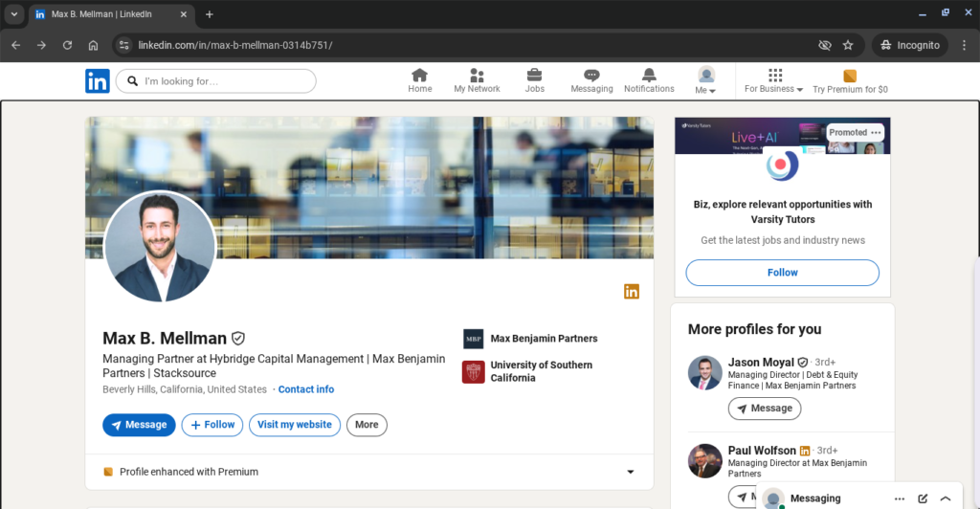Open the Me account dropdown
Screen dimensions: 980x509
click(705, 80)
